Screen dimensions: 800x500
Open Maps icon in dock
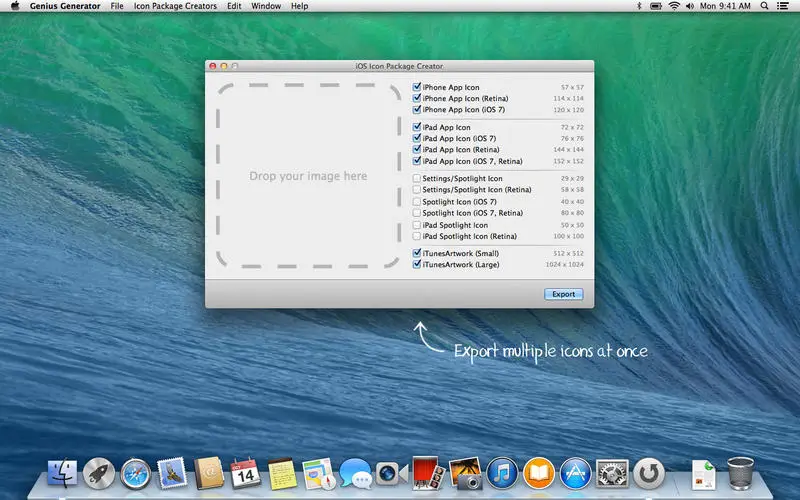coord(319,474)
